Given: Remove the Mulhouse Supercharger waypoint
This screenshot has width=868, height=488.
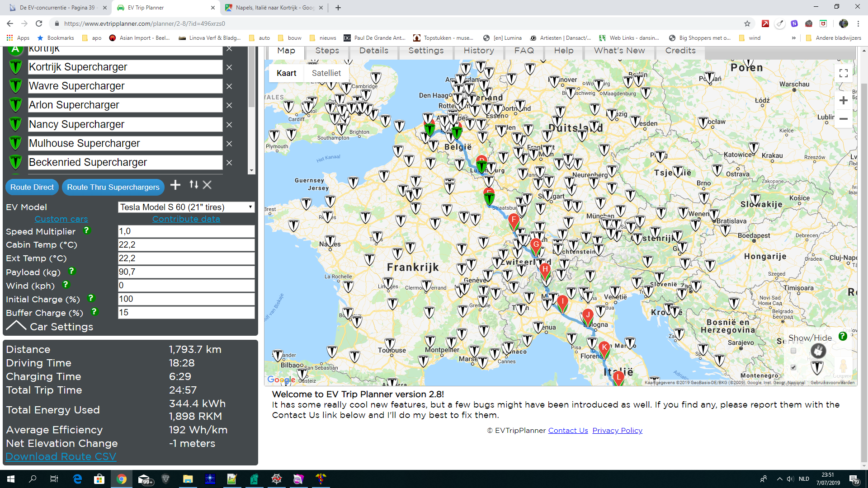Looking at the screenshot, I should coord(229,144).
